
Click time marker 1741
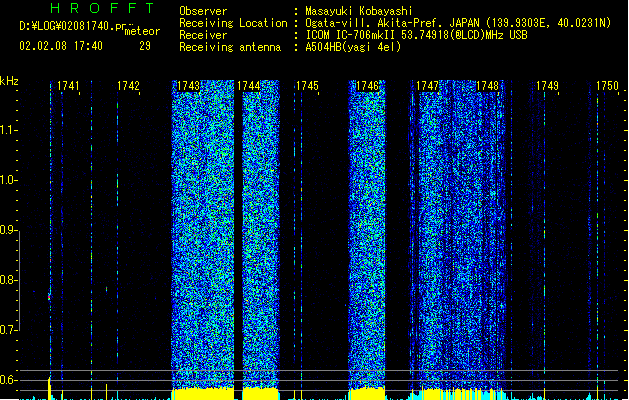pyautogui.click(x=68, y=86)
